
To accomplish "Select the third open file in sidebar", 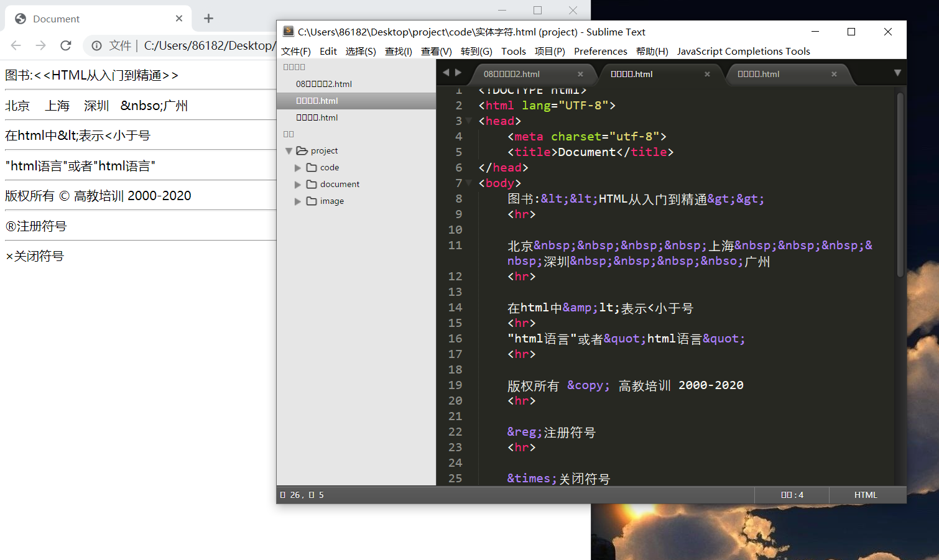I will pos(356,117).
